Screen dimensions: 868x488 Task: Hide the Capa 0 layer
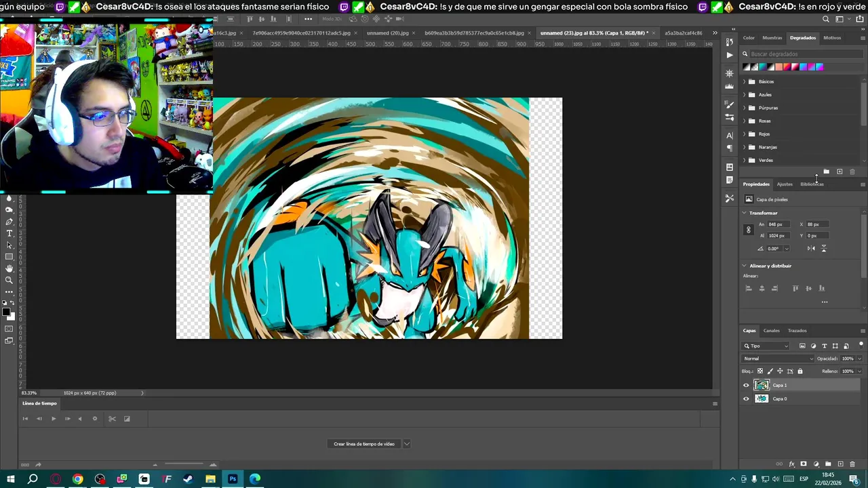[746, 399]
